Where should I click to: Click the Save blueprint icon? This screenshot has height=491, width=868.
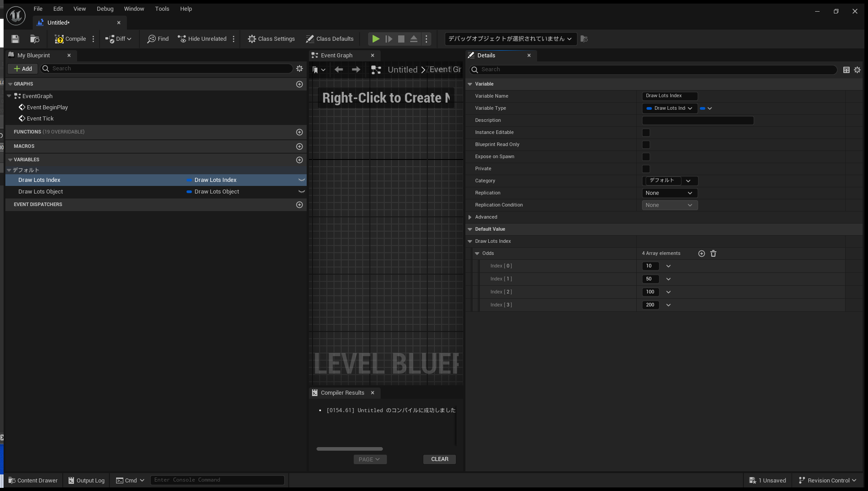coord(15,39)
